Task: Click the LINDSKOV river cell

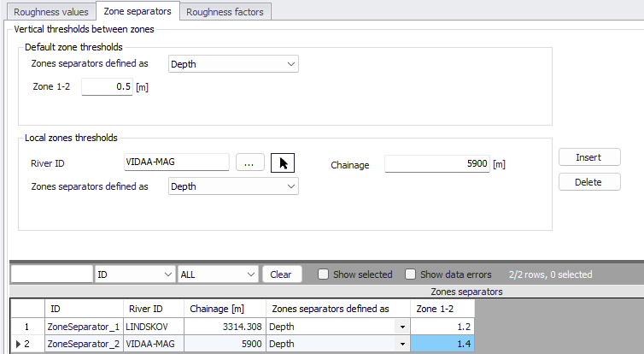Action: coord(154,327)
